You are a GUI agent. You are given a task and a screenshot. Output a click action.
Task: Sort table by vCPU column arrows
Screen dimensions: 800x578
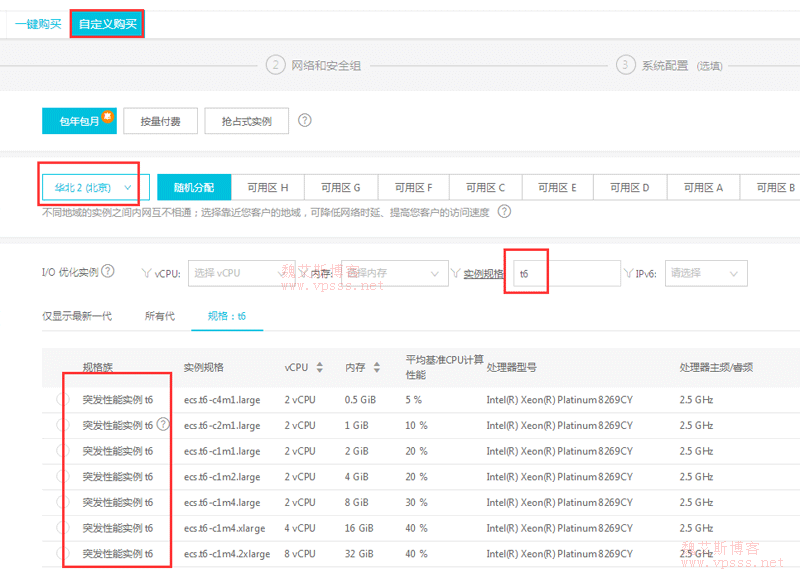[320, 368]
